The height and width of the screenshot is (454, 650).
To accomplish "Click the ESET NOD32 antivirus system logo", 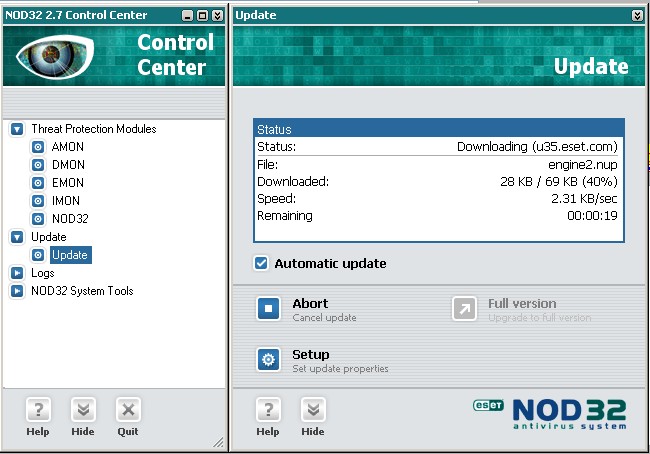I will tap(550, 414).
